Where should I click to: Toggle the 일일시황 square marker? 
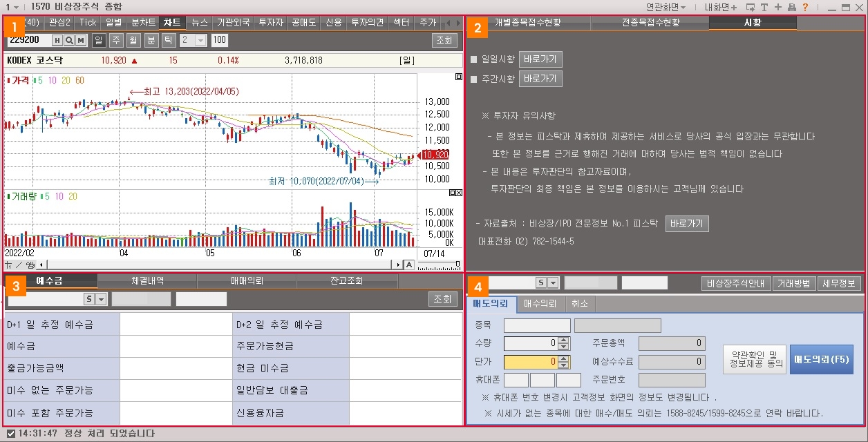pos(474,59)
